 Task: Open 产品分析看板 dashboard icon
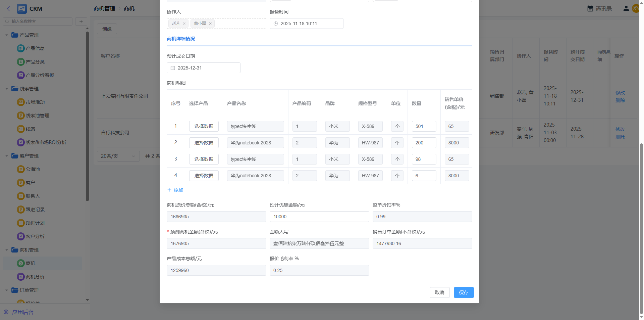pyautogui.click(x=20, y=75)
